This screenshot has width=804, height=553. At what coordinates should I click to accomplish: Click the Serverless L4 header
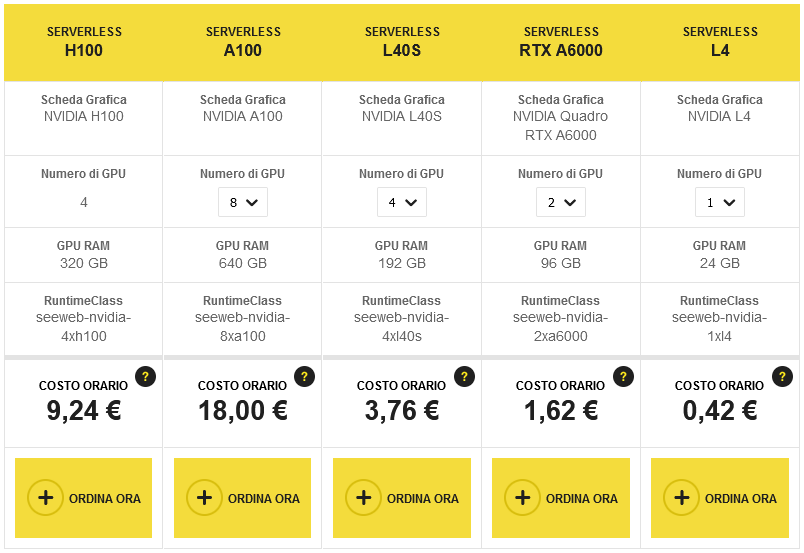click(720, 41)
